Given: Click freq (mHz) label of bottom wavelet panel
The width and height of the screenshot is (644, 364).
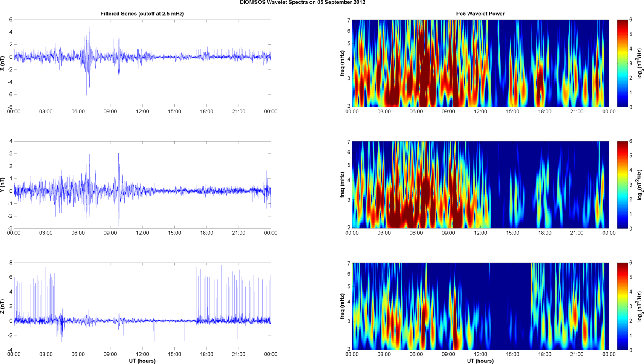Looking at the screenshot, I should pyautogui.click(x=342, y=306).
